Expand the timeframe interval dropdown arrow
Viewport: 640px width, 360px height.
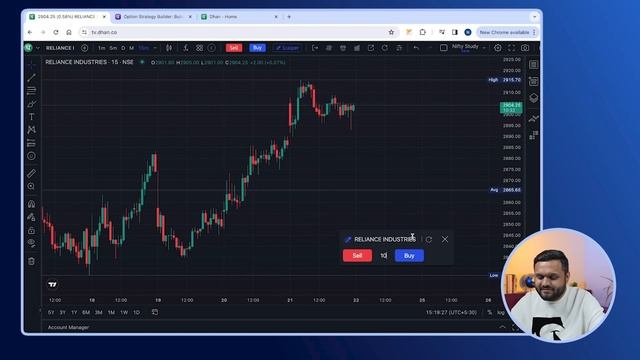coord(155,48)
